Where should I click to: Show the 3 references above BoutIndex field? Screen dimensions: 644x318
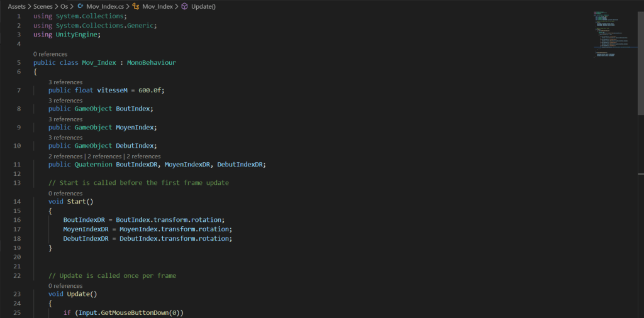pos(65,101)
